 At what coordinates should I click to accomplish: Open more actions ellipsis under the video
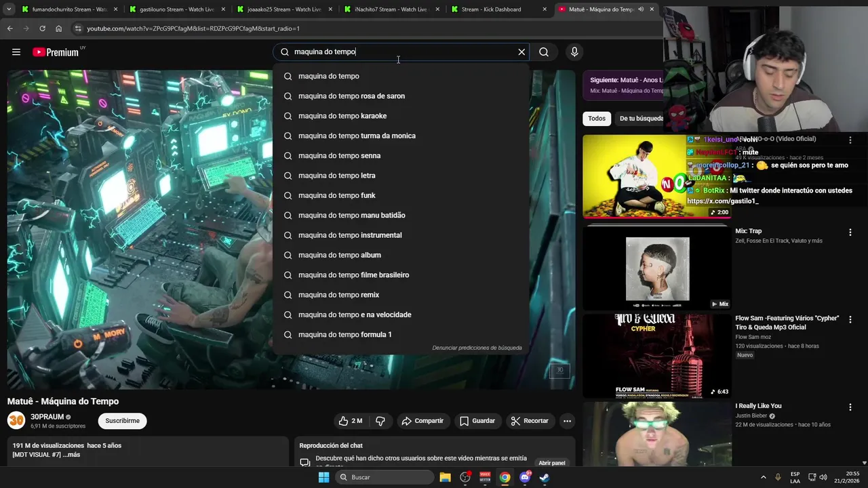click(x=567, y=421)
